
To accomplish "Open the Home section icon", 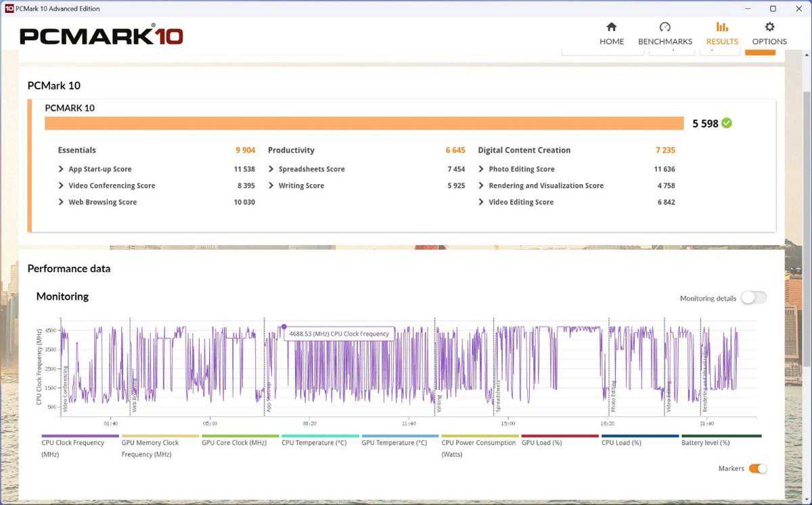I will point(611,27).
